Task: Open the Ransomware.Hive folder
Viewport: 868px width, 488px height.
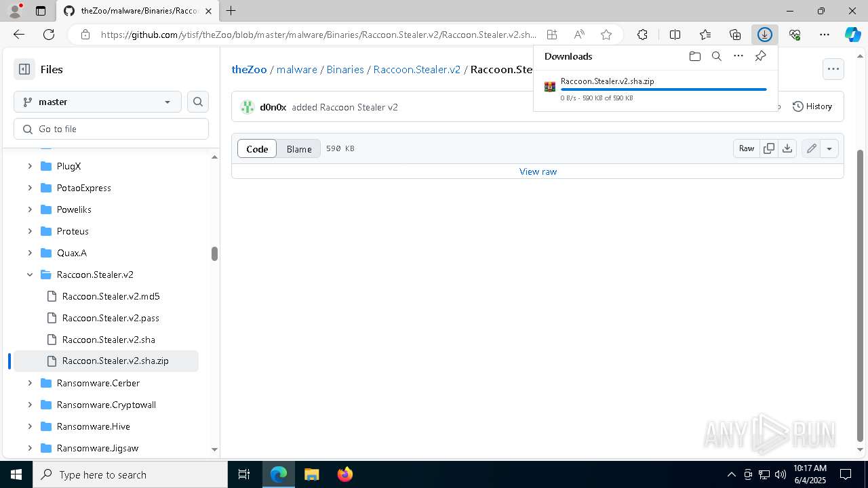Action: click(93, 426)
